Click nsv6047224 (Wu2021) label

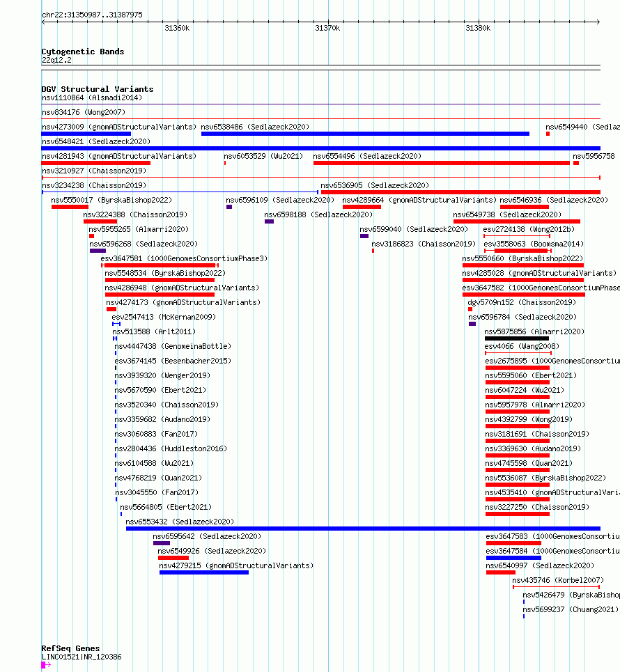click(525, 390)
